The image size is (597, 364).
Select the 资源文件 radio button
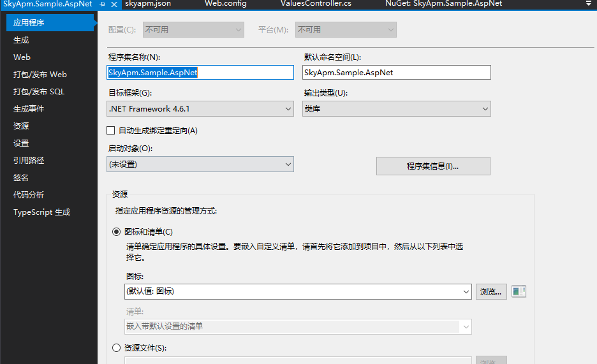point(117,347)
